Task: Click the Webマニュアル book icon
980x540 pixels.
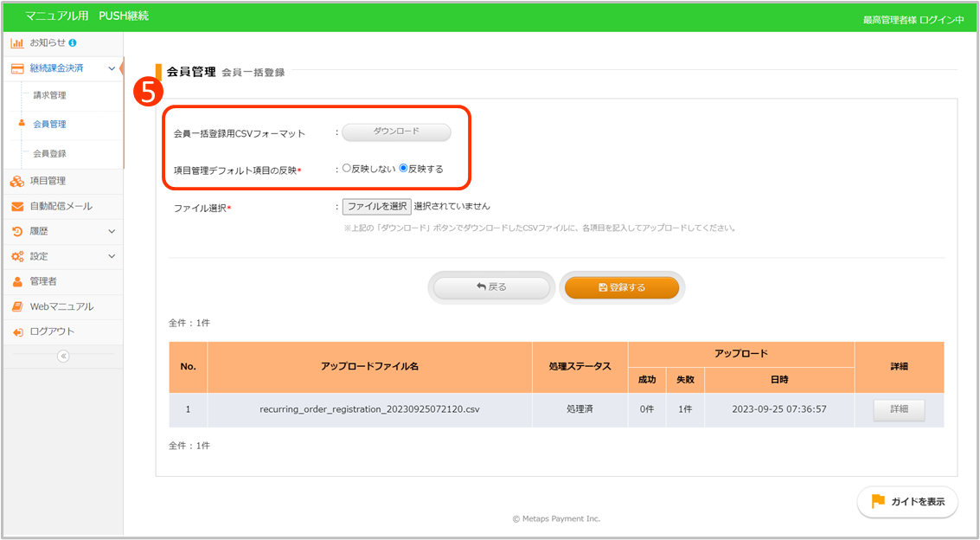Action: 17,306
